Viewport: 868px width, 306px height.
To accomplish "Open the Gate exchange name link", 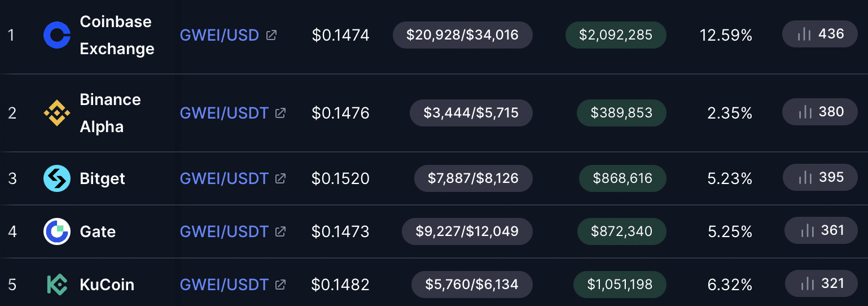I will [98, 231].
